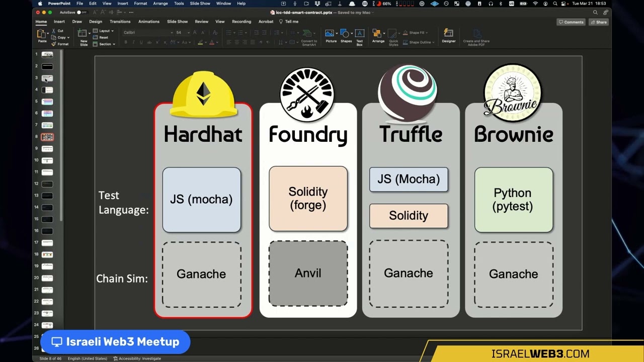Toggle underline formatting
This screenshot has height=362, width=644.
[141, 42]
